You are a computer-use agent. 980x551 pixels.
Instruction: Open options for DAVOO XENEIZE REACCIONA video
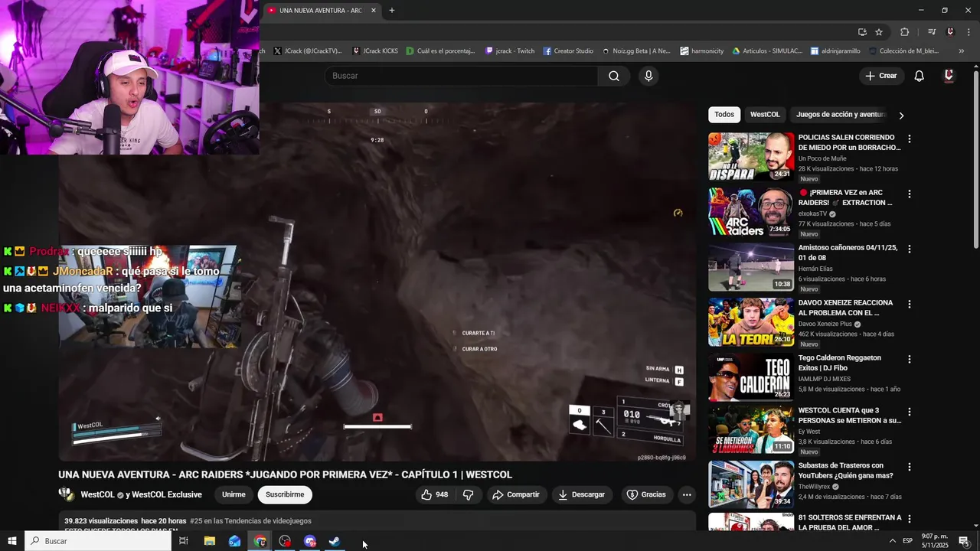(x=910, y=305)
